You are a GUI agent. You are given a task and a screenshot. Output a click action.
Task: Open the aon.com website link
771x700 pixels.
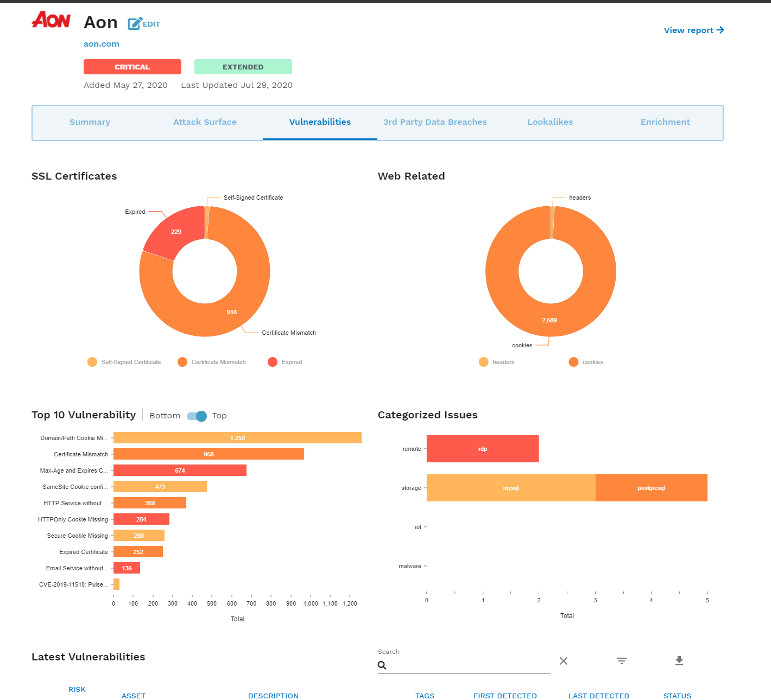(x=102, y=43)
